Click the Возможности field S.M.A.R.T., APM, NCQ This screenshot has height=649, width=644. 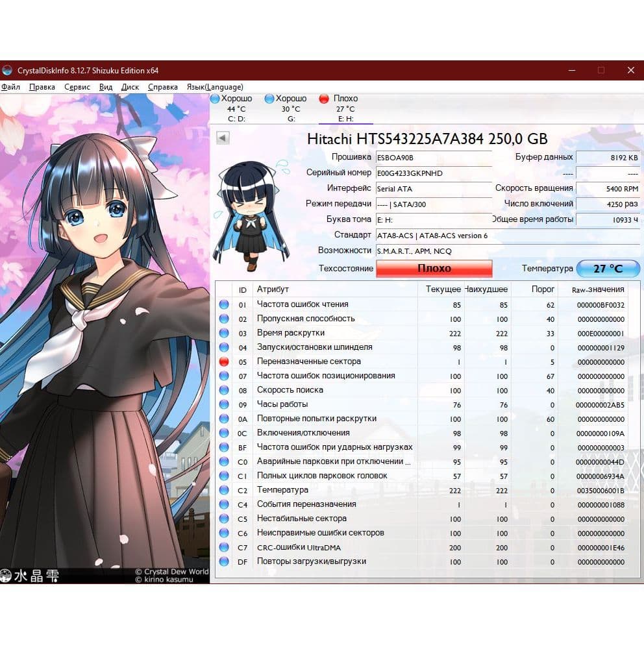click(508, 251)
